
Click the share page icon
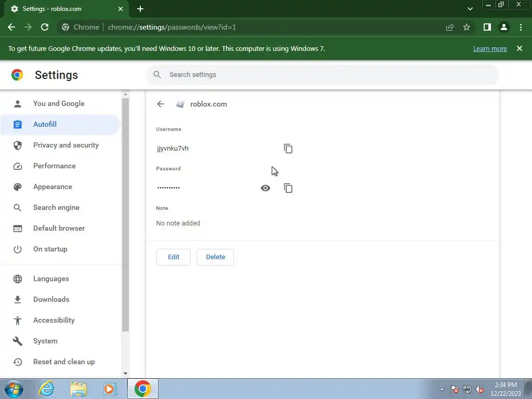coord(450,27)
